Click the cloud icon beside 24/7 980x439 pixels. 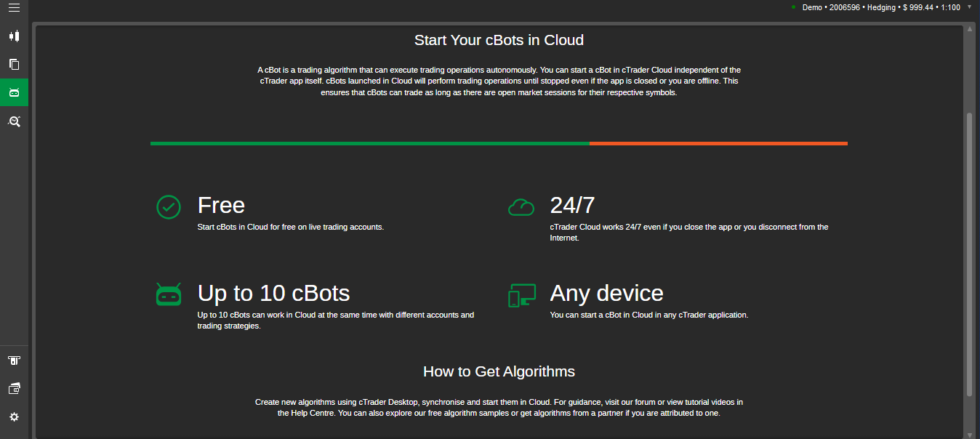pyautogui.click(x=521, y=208)
